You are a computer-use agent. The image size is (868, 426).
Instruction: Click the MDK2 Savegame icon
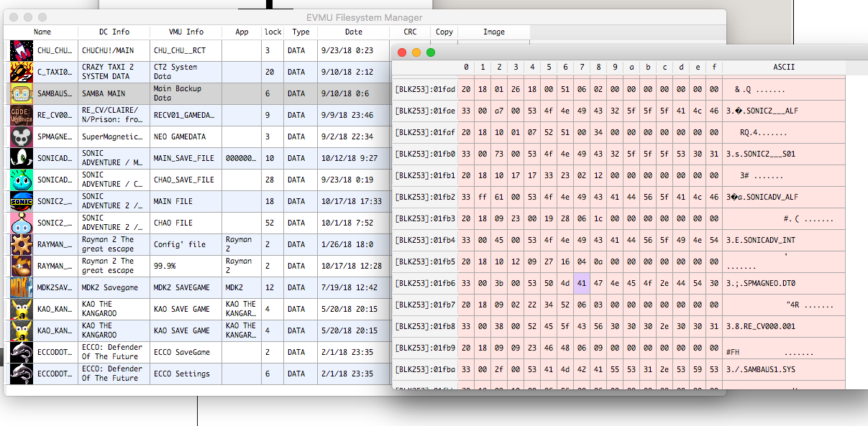pyautogui.click(x=22, y=287)
